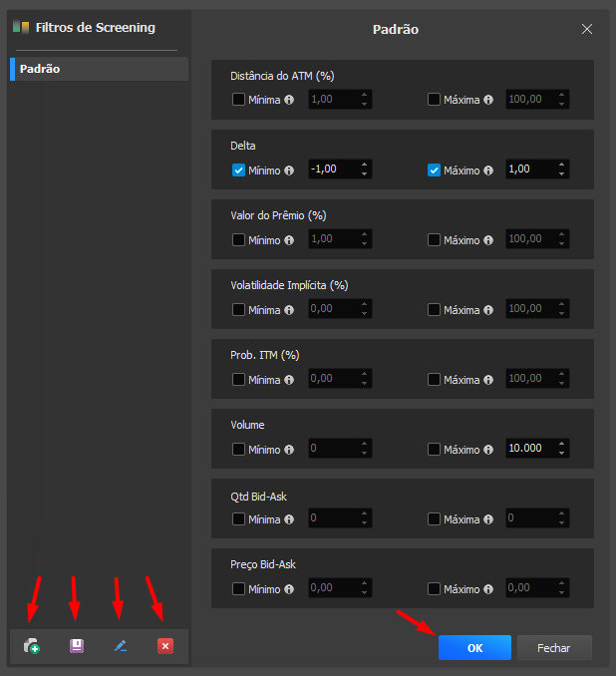Increase Delta Máximo value with up arrow

[561, 165]
